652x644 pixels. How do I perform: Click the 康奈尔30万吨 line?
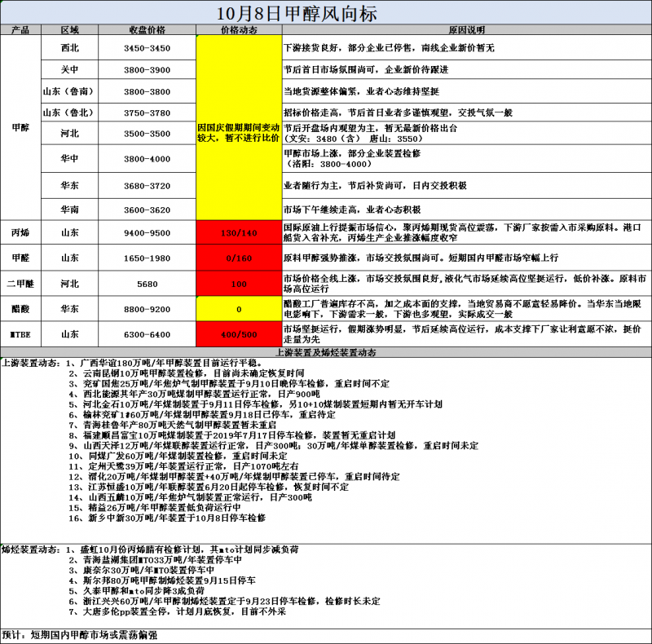pyautogui.click(x=142, y=570)
